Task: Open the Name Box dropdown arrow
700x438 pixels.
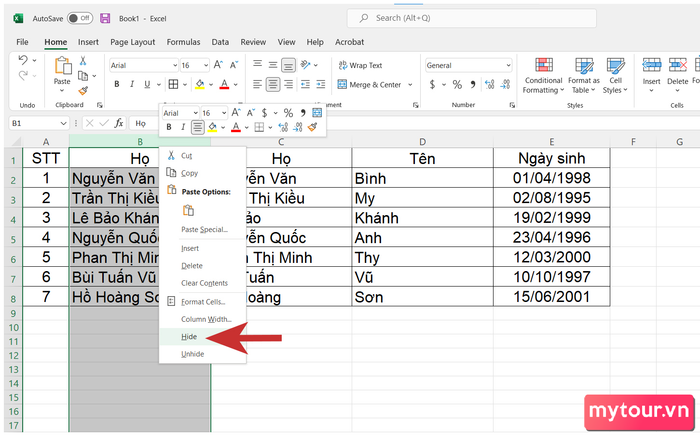Action: tap(63, 123)
